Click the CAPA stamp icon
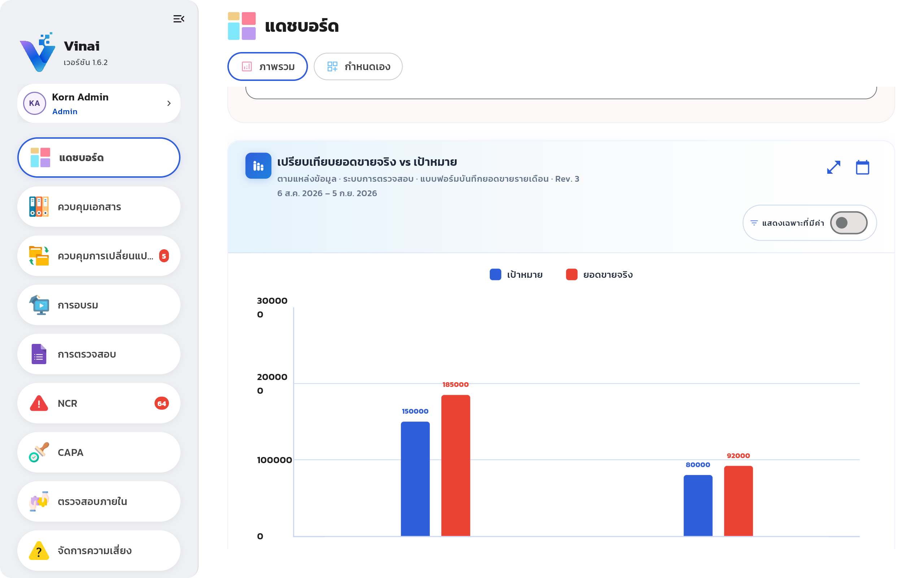 tap(39, 452)
